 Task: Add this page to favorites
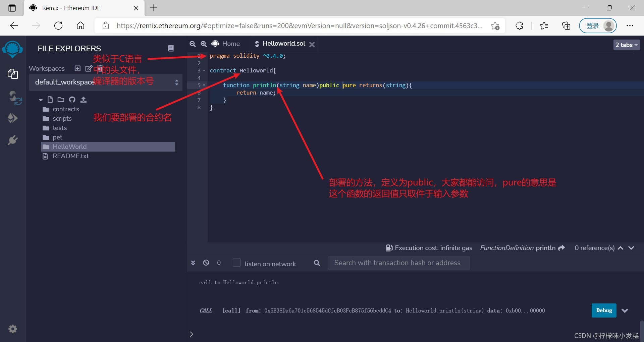[495, 25]
